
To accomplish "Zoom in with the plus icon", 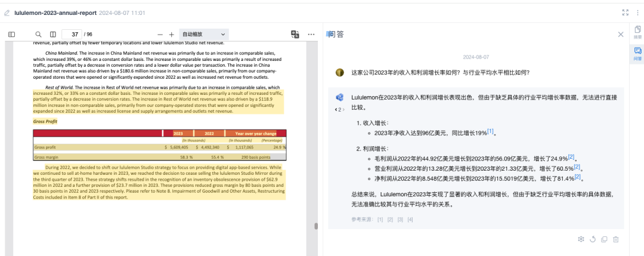I will pos(172,35).
